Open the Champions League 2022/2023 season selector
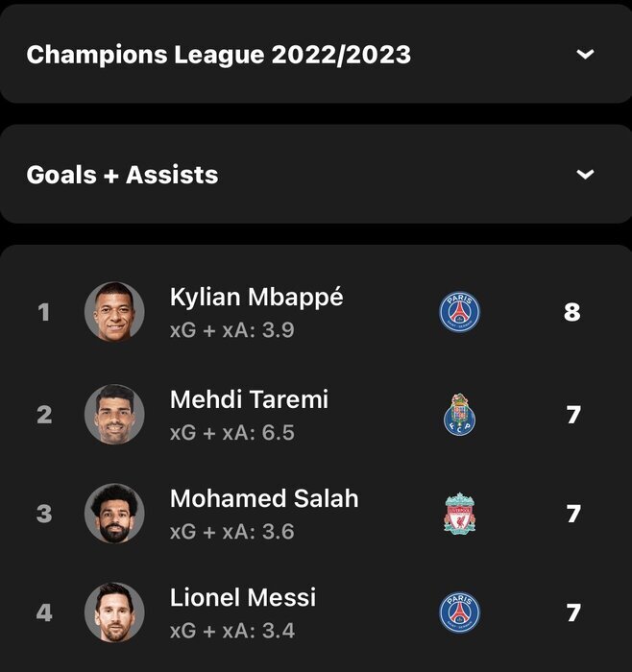Viewport: 632px width, 672px height. [316, 54]
